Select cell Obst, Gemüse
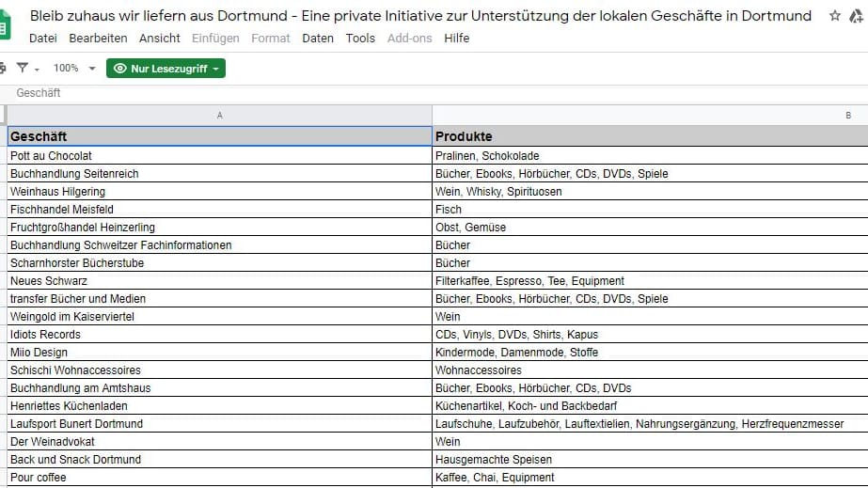 coord(650,227)
